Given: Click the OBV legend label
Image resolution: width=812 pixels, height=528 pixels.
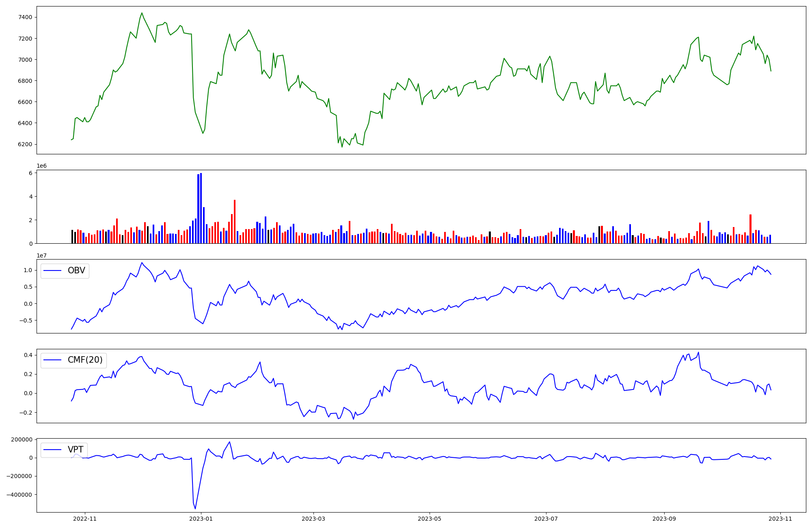Looking at the screenshot, I should click(76, 270).
